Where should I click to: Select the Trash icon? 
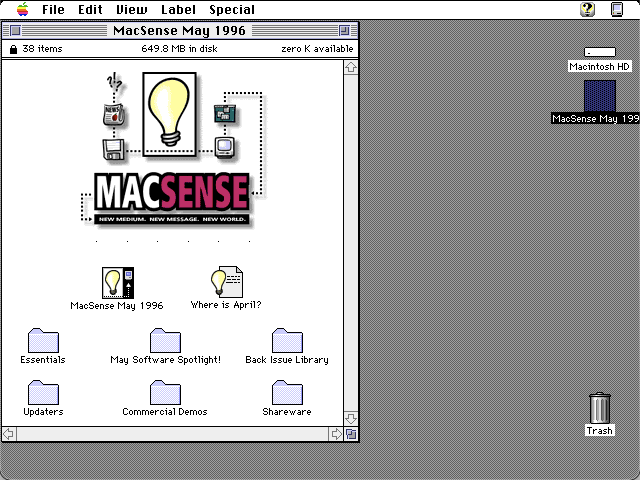[x=600, y=408]
